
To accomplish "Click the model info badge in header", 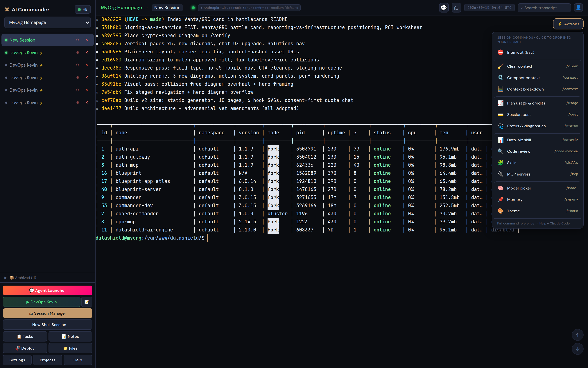I will (249, 8).
